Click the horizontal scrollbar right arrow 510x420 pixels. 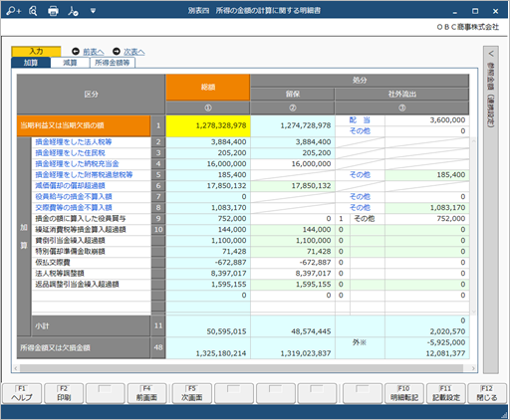[473, 368]
